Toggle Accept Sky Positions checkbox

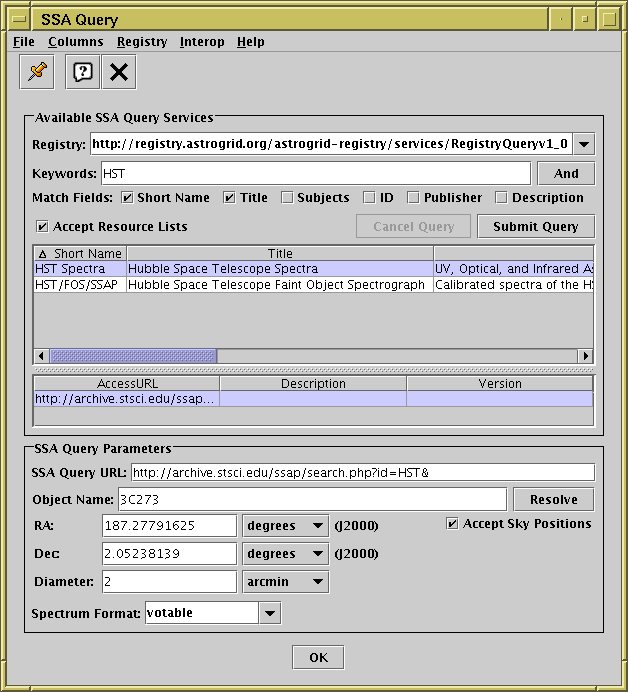(x=452, y=524)
